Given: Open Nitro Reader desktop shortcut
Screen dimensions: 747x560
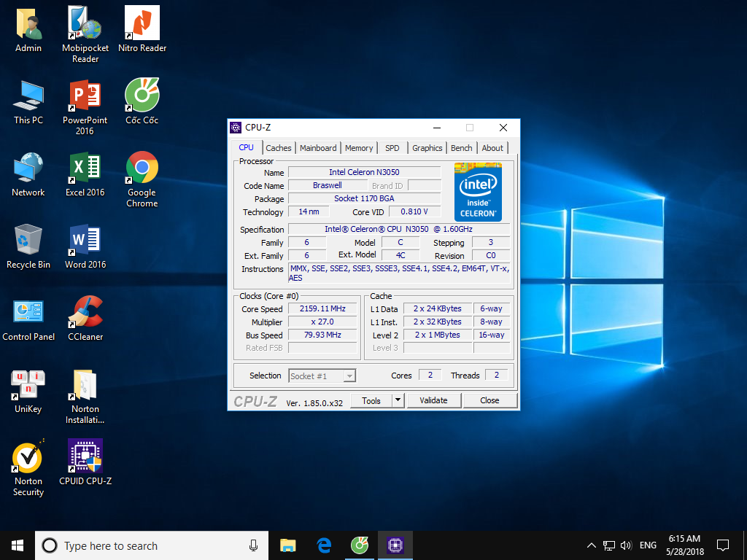Looking at the screenshot, I should (x=142, y=29).
